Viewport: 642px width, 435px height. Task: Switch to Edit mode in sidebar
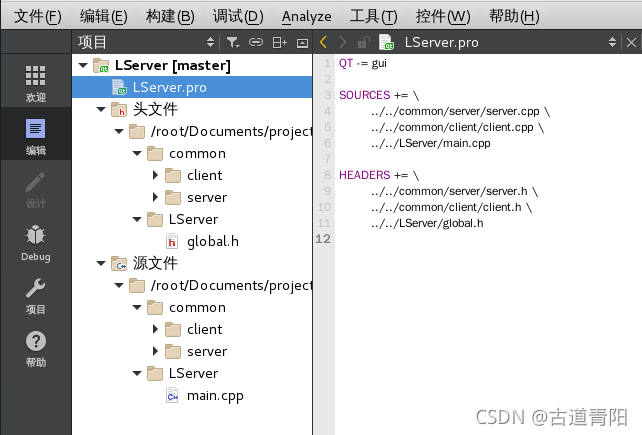point(36,136)
